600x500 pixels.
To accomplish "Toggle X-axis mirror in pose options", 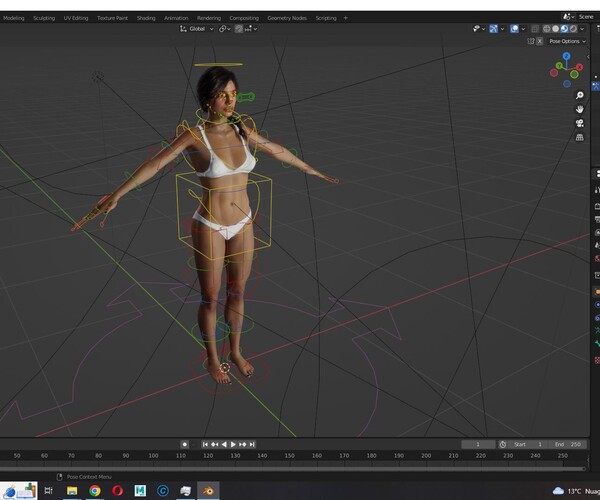I will 540,41.
